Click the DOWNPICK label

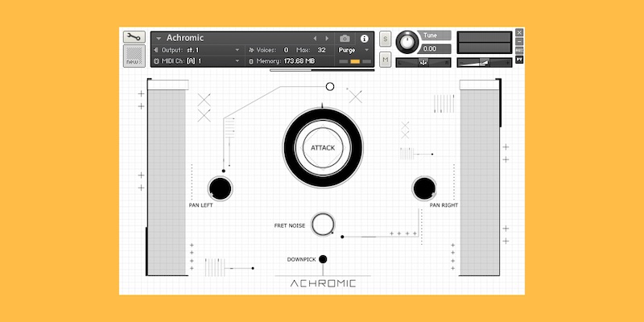(301, 259)
